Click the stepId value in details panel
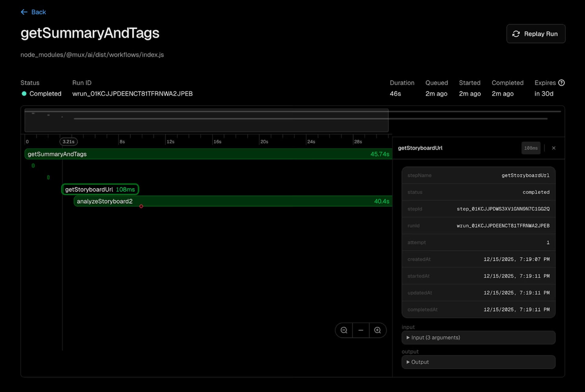 pos(503,209)
